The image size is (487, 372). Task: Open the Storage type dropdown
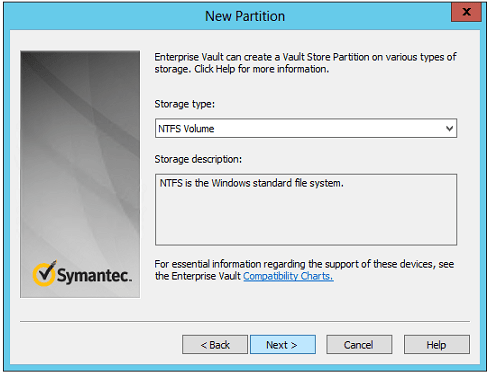pyautogui.click(x=306, y=128)
